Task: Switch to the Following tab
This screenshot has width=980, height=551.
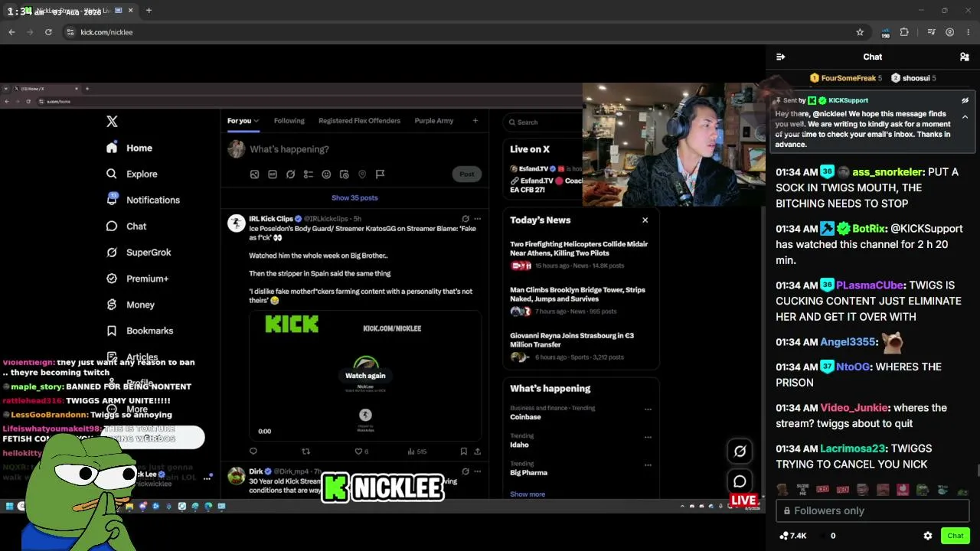Action: click(x=289, y=121)
